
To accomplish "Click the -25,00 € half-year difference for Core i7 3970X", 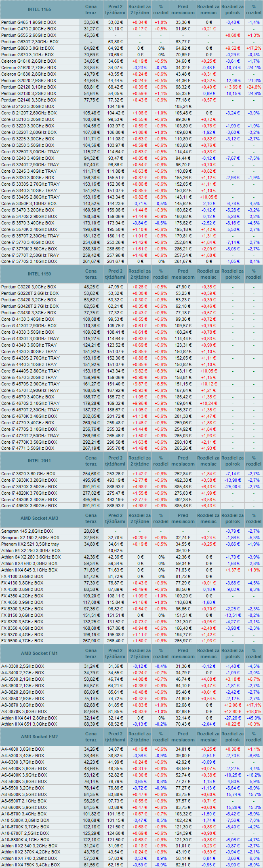I will 233,487.
